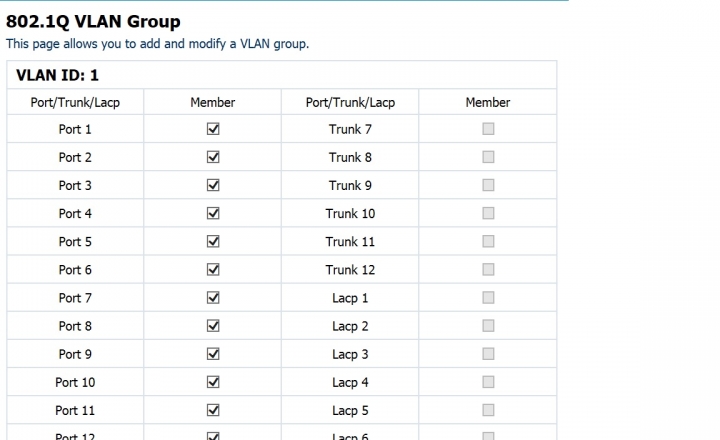Image resolution: width=720 pixels, height=440 pixels.
Task: Uncheck Port 11 member checkbox
Action: pyautogui.click(x=213, y=410)
